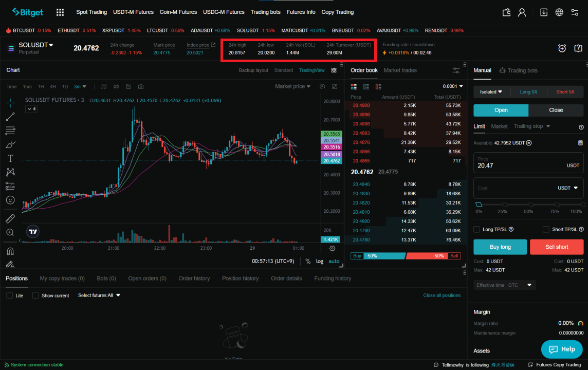Check the Lite checkbox
The height and width of the screenshot is (370, 588).
(10, 295)
